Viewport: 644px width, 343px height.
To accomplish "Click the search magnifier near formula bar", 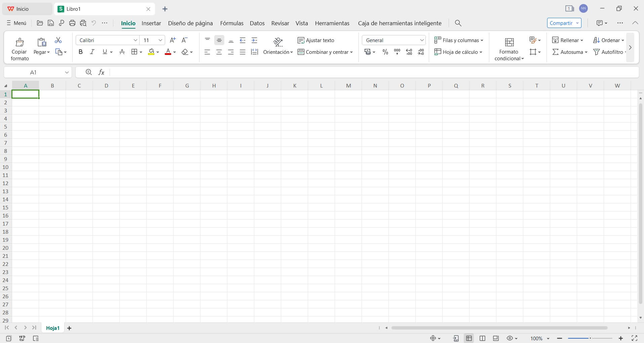I will [x=88, y=72].
